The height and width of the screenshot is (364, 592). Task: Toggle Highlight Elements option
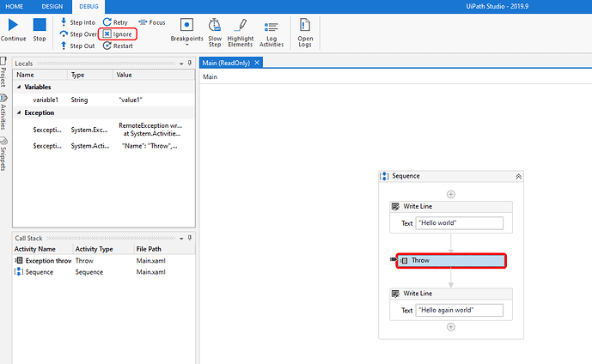[x=240, y=33]
